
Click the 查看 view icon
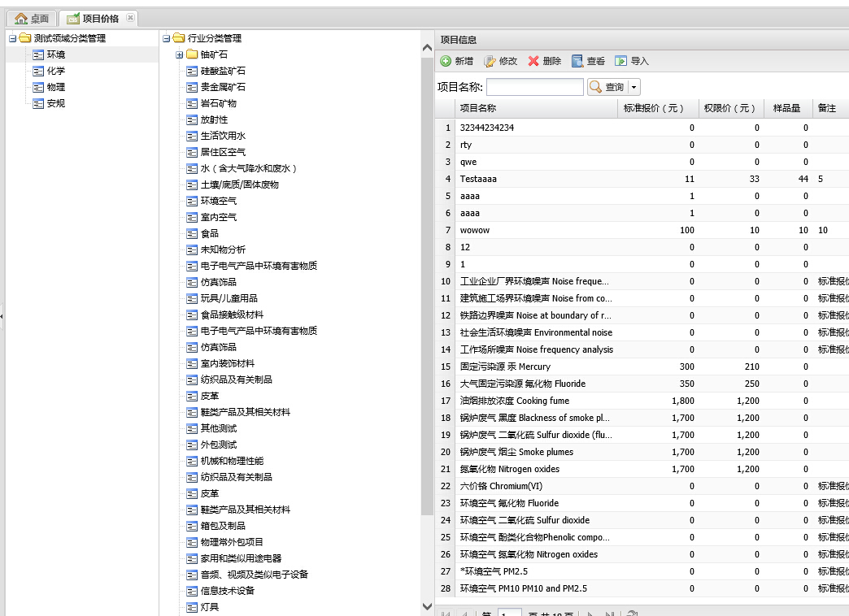coord(577,61)
